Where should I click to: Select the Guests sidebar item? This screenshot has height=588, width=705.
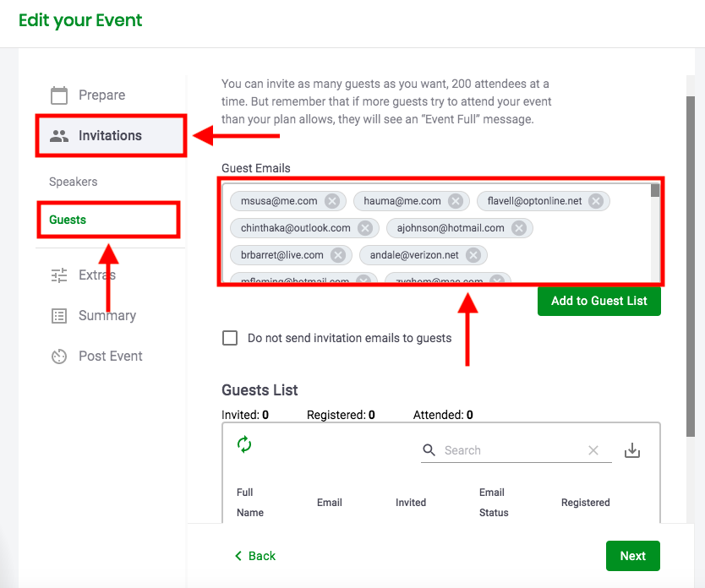tap(68, 220)
